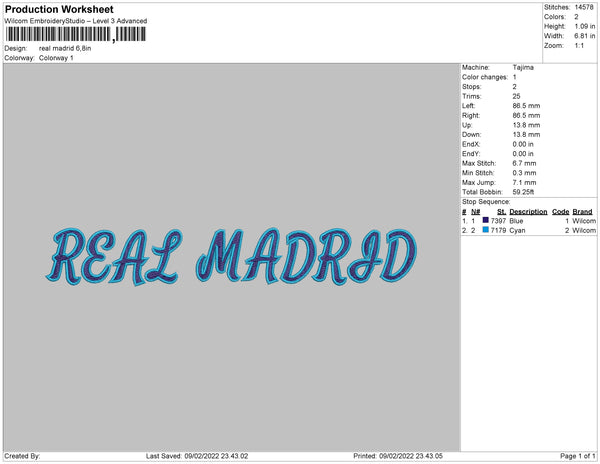
Task: Click the Up value '13.8 mm'
Action: [x=526, y=125]
